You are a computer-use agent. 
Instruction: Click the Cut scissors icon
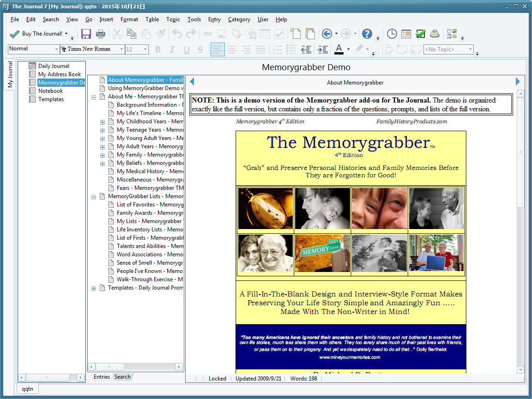(x=117, y=34)
